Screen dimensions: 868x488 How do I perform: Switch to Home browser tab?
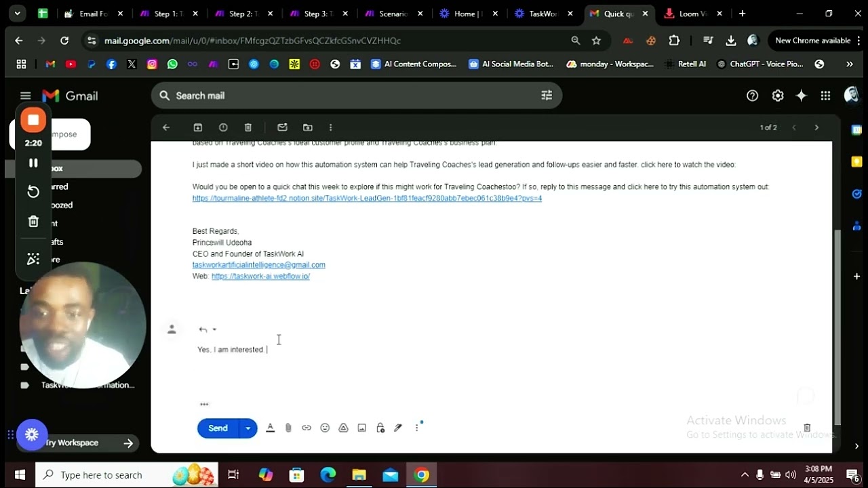(468, 14)
